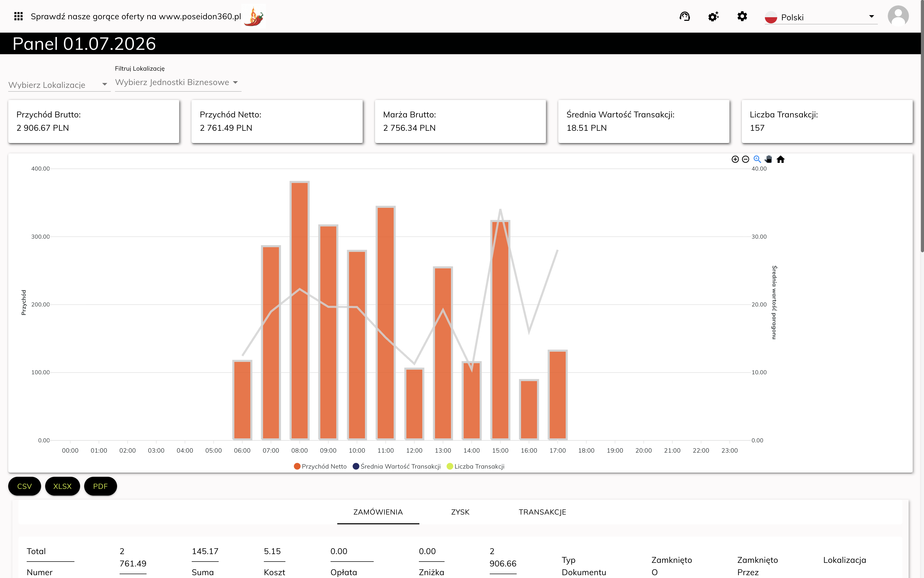The image size is (924, 578).
Task: Export data with the CSV button
Action: pyautogui.click(x=24, y=486)
